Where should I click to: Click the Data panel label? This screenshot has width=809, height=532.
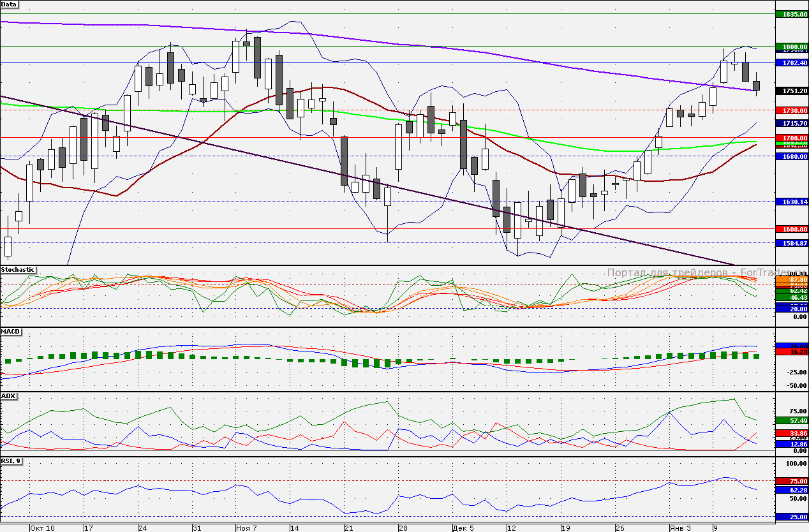(10, 4)
